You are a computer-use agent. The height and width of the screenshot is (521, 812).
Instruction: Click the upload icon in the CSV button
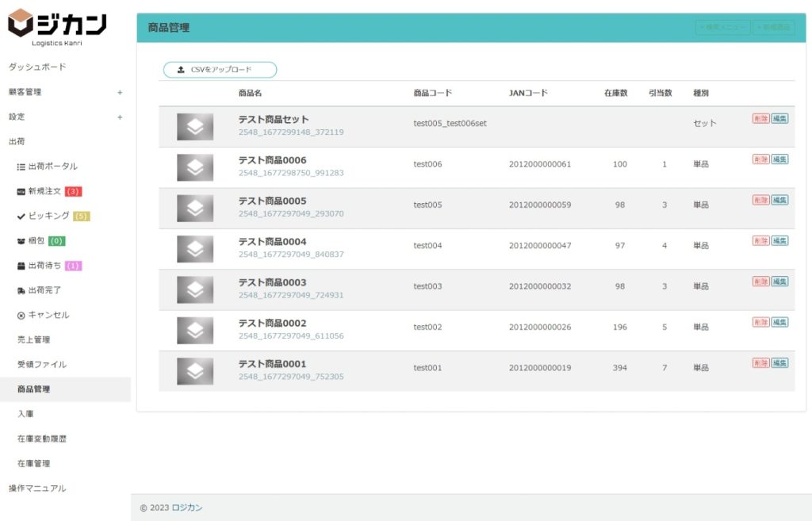coord(181,70)
